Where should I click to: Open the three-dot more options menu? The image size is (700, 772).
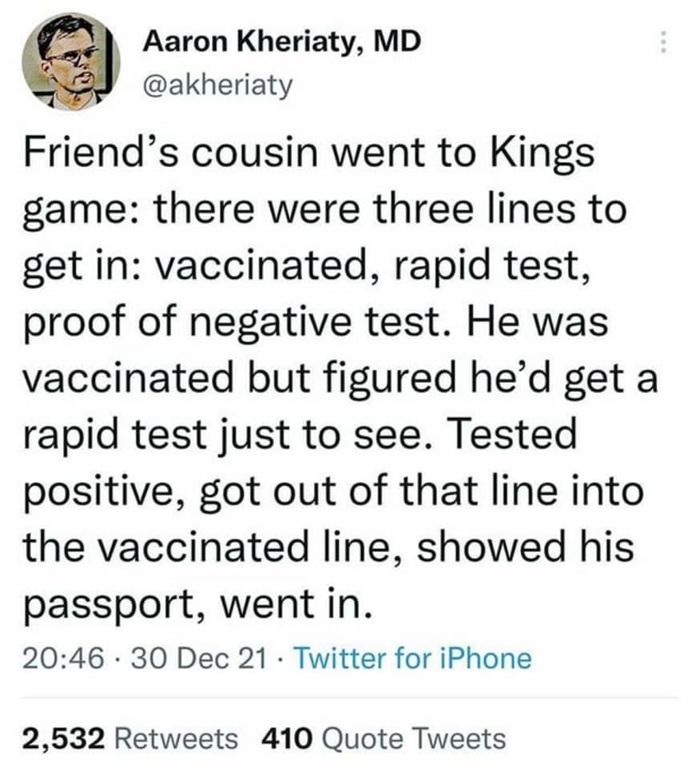(x=663, y=42)
